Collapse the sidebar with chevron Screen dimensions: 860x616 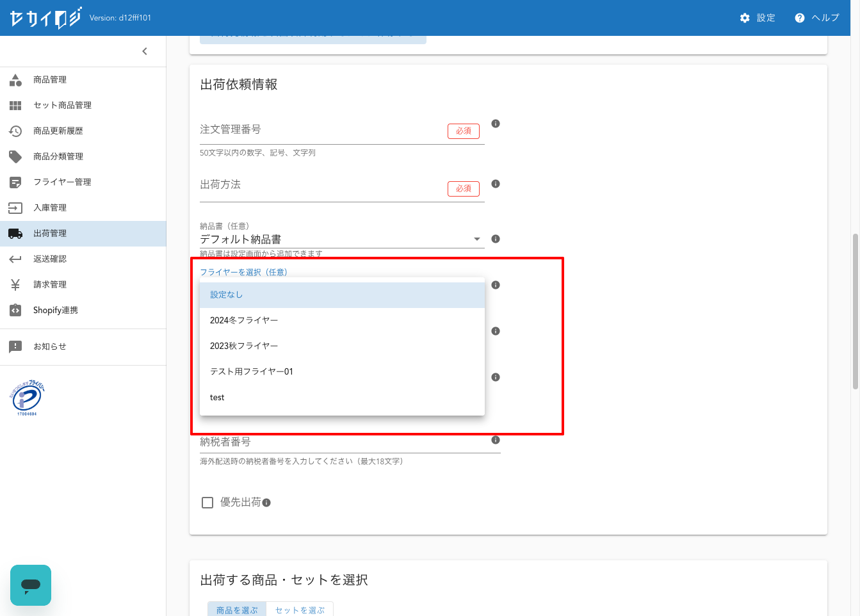pos(145,51)
